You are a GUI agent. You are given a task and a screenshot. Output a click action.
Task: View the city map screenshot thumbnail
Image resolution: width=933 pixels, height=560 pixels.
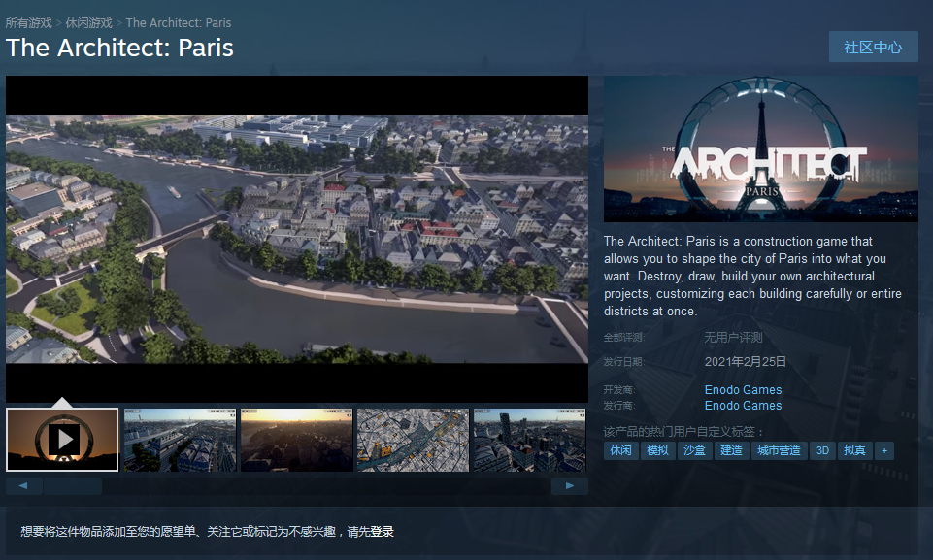pyautogui.click(x=413, y=440)
